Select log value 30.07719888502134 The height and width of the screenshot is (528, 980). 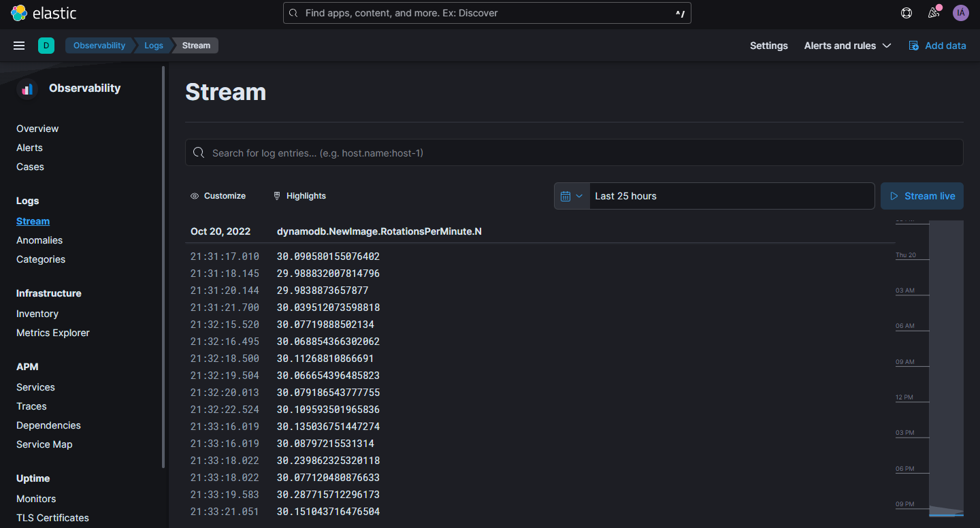325,325
